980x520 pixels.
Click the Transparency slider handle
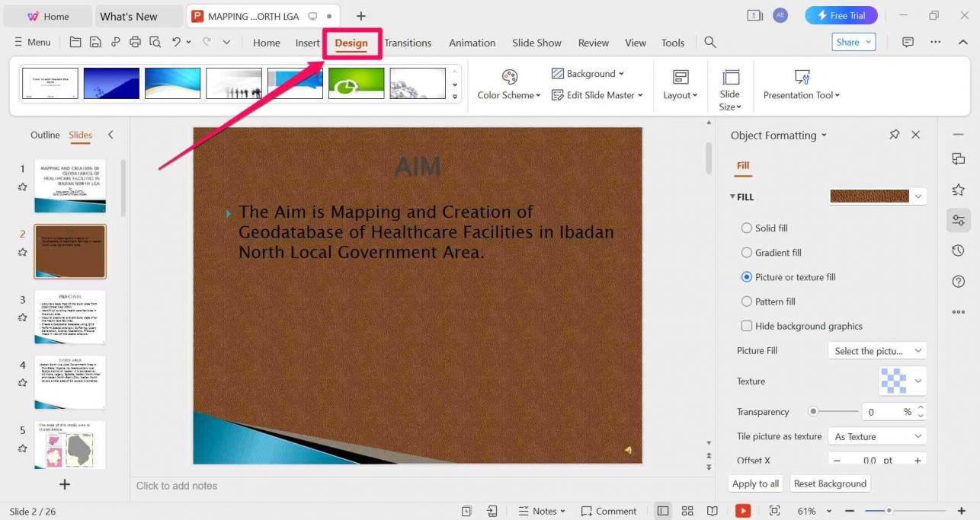pyautogui.click(x=813, y=412)
